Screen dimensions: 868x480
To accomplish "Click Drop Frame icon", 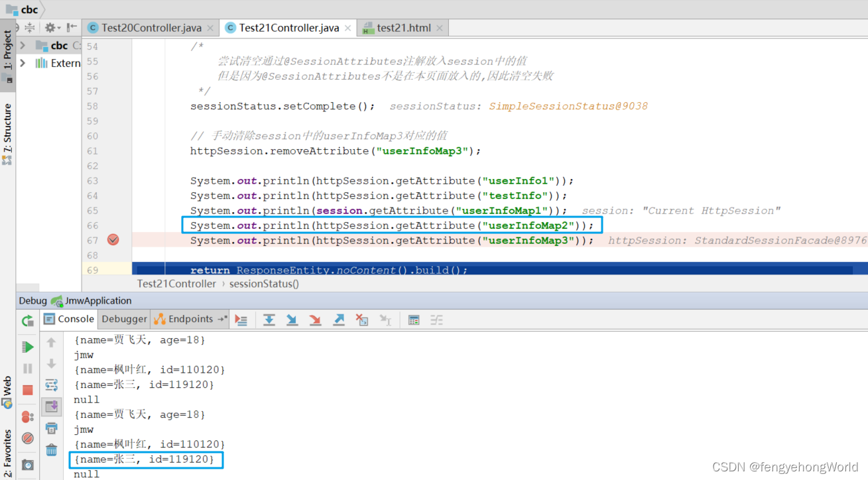I will coord(362,320).
